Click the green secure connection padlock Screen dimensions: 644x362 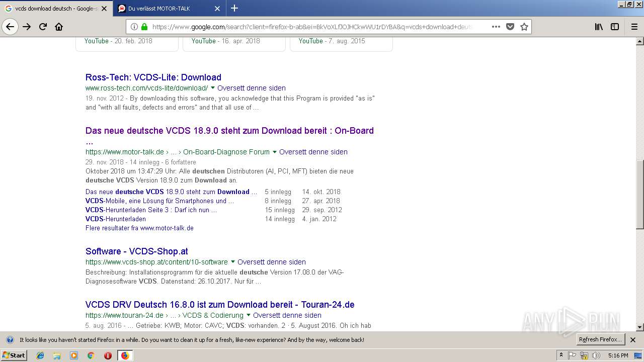click(x=144, y=27)
